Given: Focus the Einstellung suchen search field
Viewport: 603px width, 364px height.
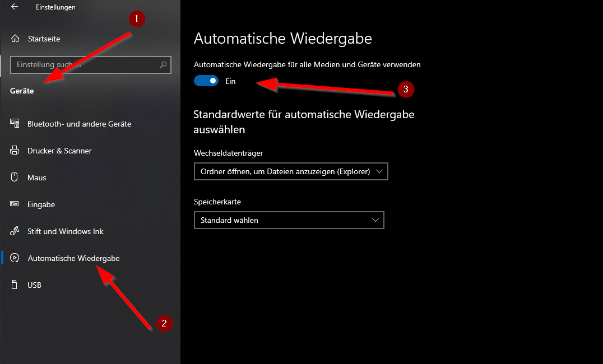Looking at the screenshot, I should (x=84, y=64).
